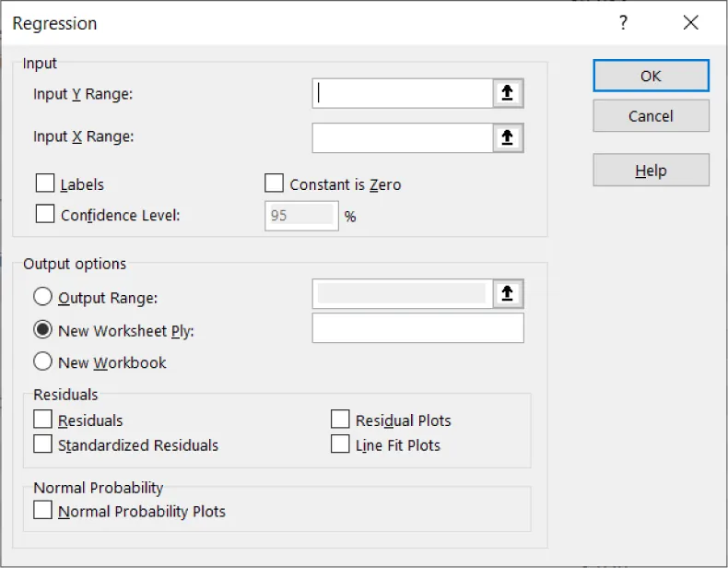
Task: Click the Output Range collapse-dialog icon
Action: [508, 294]
